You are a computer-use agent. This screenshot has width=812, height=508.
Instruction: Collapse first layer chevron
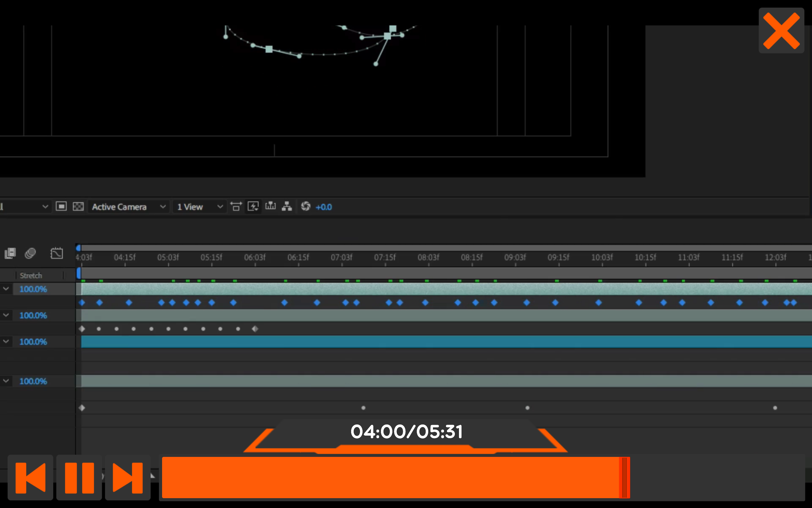pos(6,289)
